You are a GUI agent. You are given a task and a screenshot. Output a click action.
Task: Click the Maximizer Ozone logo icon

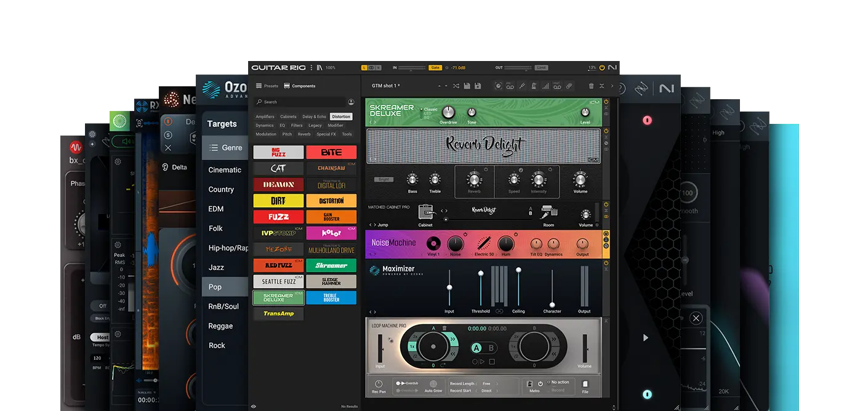coord(375,271)
